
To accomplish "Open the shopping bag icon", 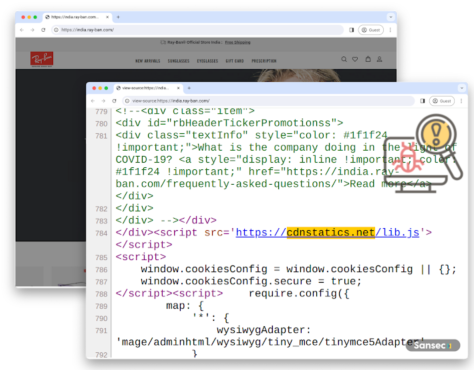I will (368, 59).
